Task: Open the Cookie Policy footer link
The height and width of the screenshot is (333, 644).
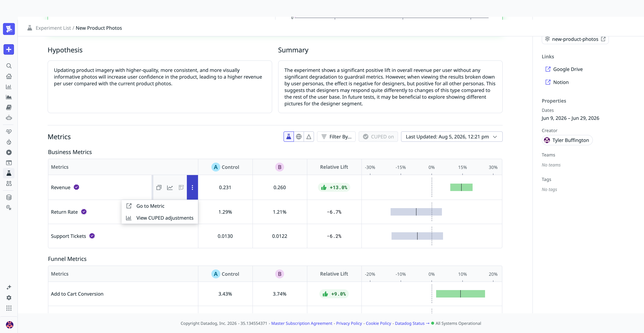Action: click(379, 323)
